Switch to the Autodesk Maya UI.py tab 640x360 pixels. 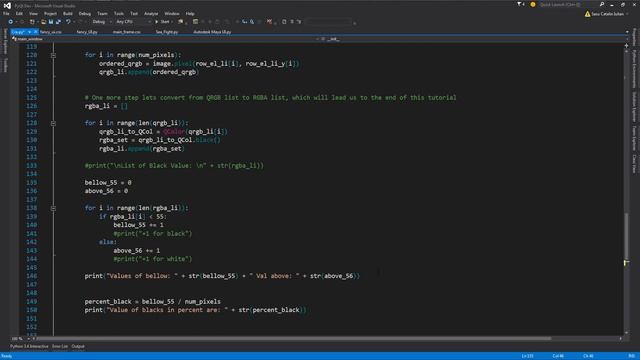click(x=212, y=32)
